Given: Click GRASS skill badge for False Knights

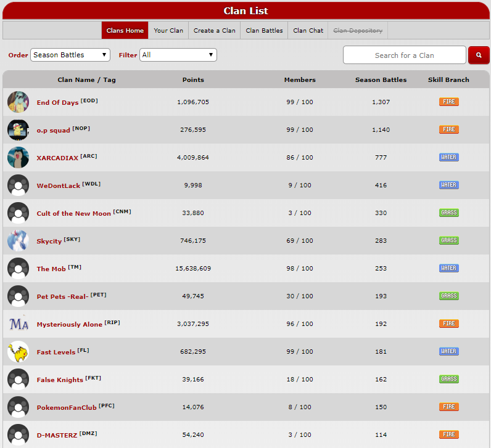Looking at the screenshot, I should 448,379.
